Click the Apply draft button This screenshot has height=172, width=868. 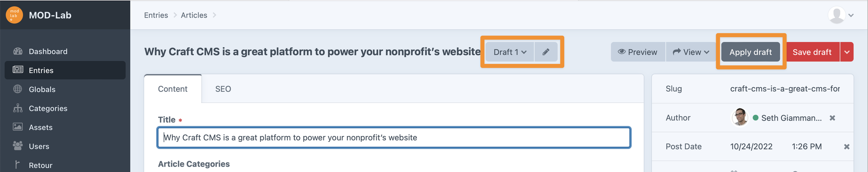[750, 52]
